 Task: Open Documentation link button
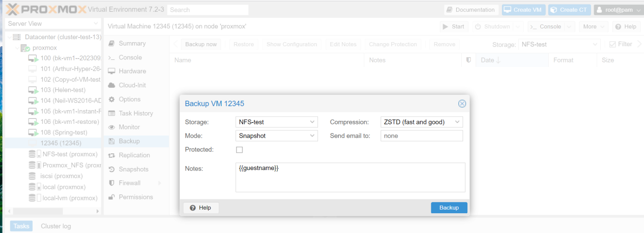(471, 10)
